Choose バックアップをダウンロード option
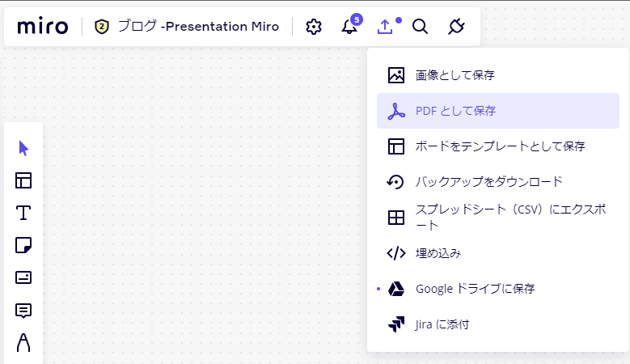 tap(498, 182)
